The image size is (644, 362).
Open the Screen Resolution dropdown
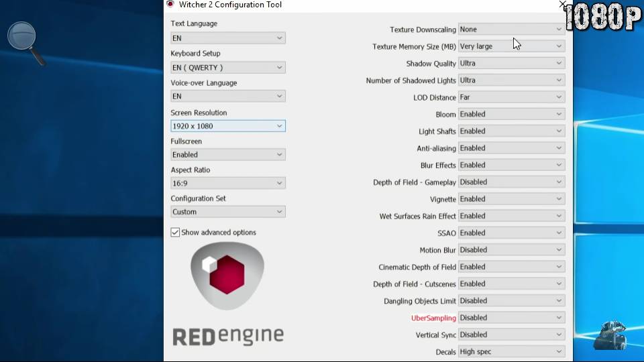tap(228, 126)
